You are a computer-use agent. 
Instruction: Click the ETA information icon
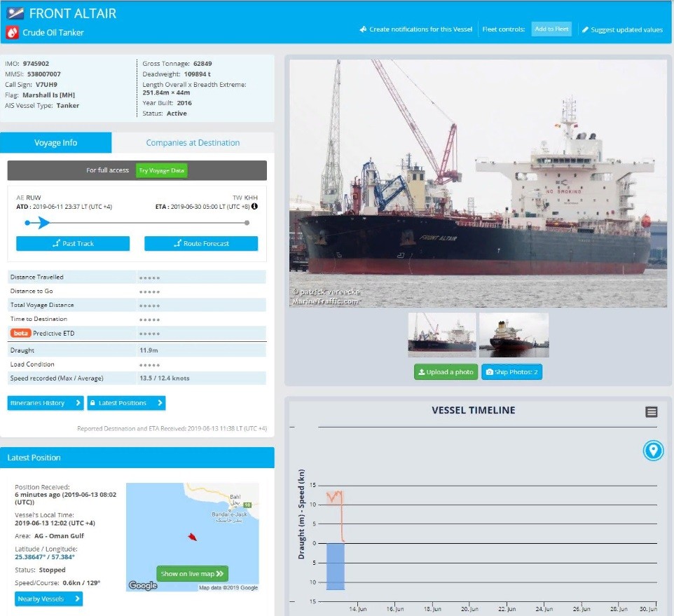(x=254, y=207)
